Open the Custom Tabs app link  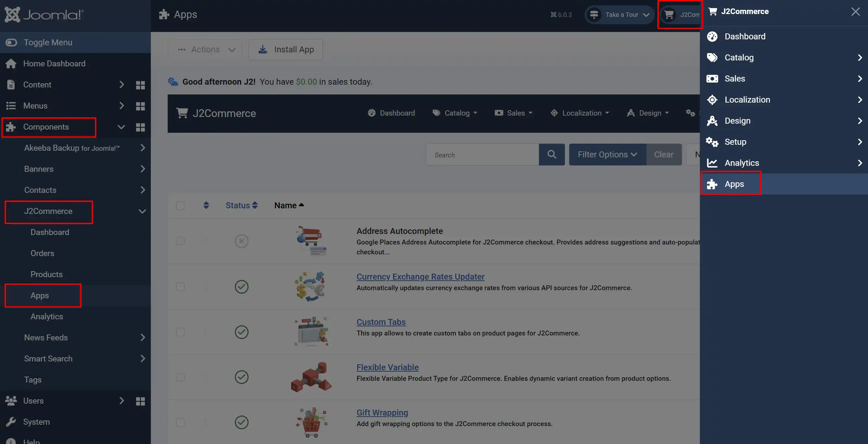pyautogui.click(x=381, y=322)
